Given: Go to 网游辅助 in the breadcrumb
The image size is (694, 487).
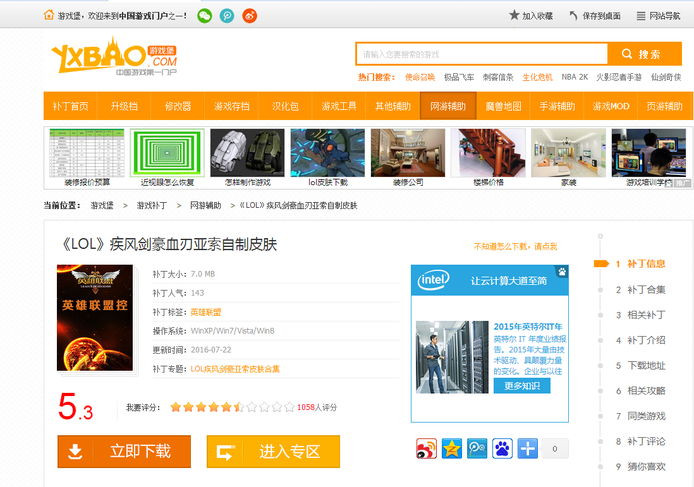Looking at the screenshot, I should [205, 205].
